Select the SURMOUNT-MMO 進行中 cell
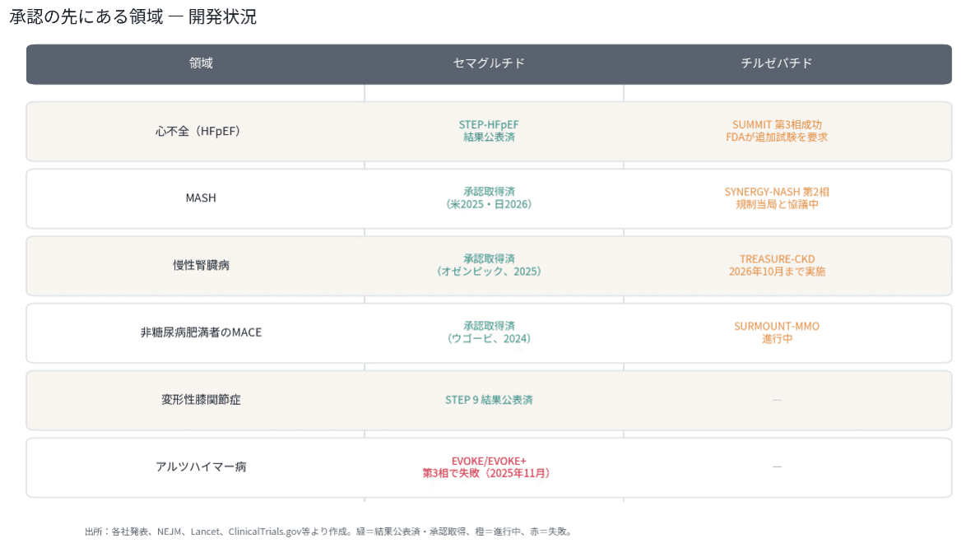This screenshot has height=548, width=980. pyautogui.click(x=777, y=332)
